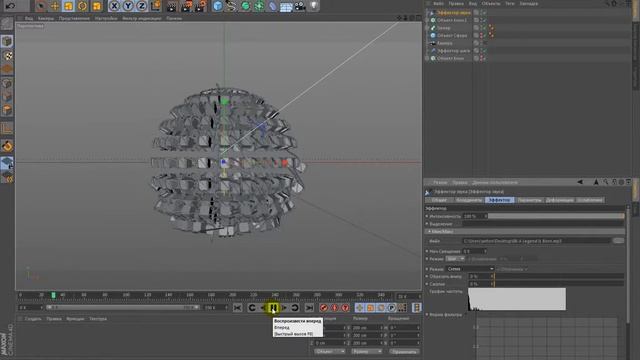Screen dimensions: 640x360
Task: Toggle scale keyframe recording icon
Action: [x=370, y=307]
